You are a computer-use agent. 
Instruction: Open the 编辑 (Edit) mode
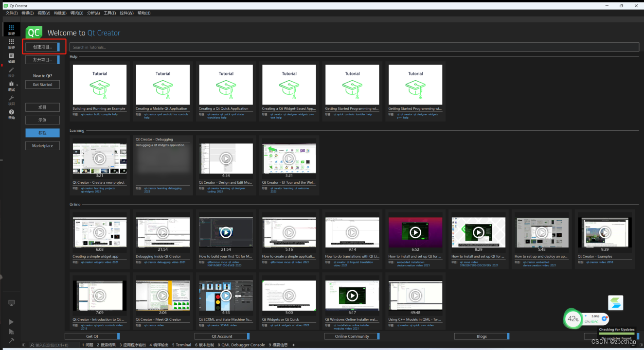(11, 58)
